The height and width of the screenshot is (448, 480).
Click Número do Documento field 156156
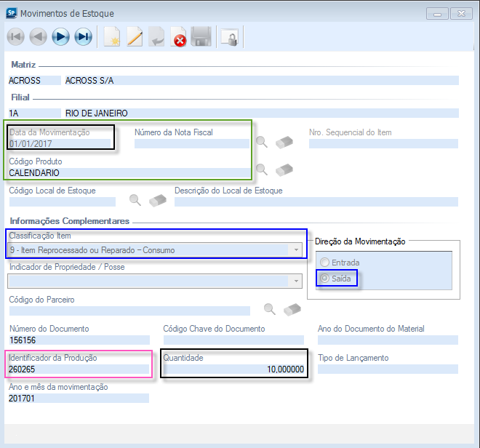pyautogui.click(x=79, y=340)
